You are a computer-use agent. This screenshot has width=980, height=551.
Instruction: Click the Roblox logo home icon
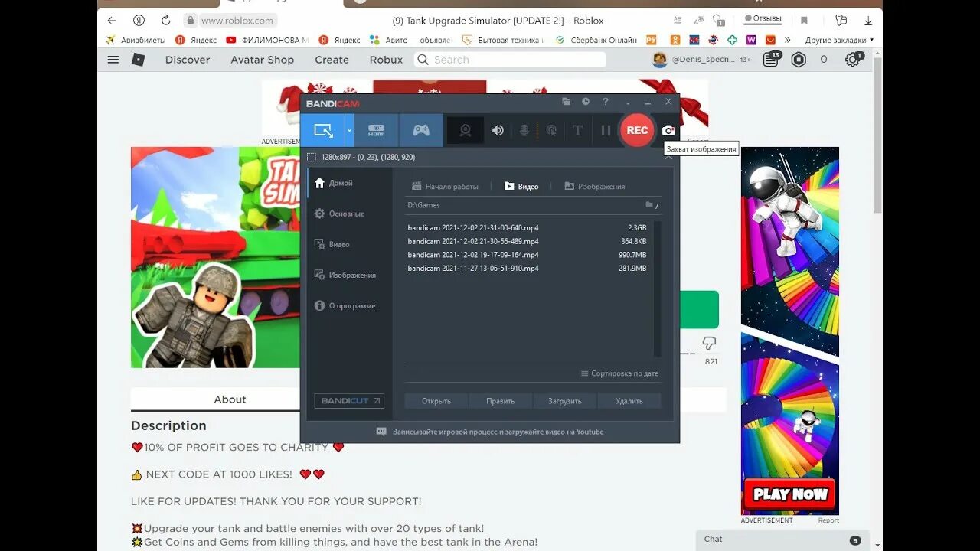click(138, 60)
